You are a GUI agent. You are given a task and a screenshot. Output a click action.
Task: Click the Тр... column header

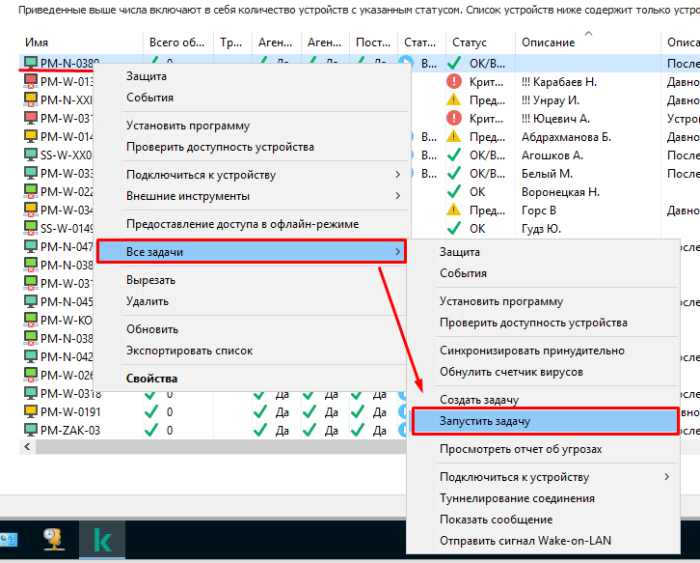[233, 42]
